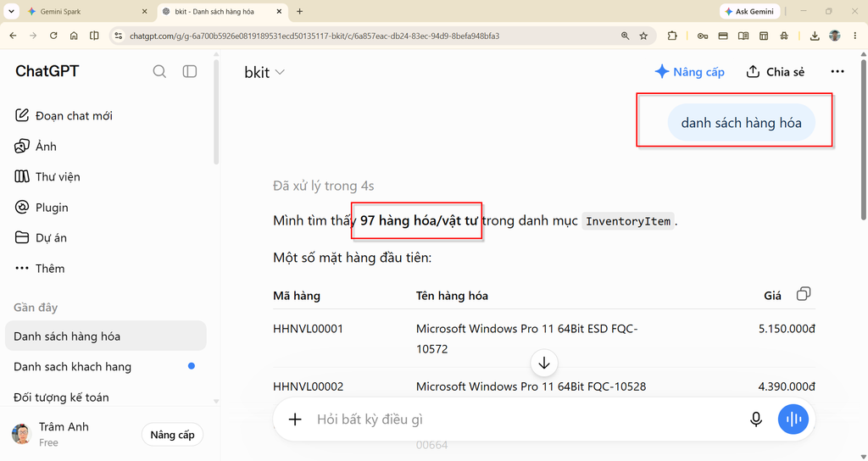Go forward in browser history
The width and height of the screenshot is (868, 461).
click(x=33, y=36)
